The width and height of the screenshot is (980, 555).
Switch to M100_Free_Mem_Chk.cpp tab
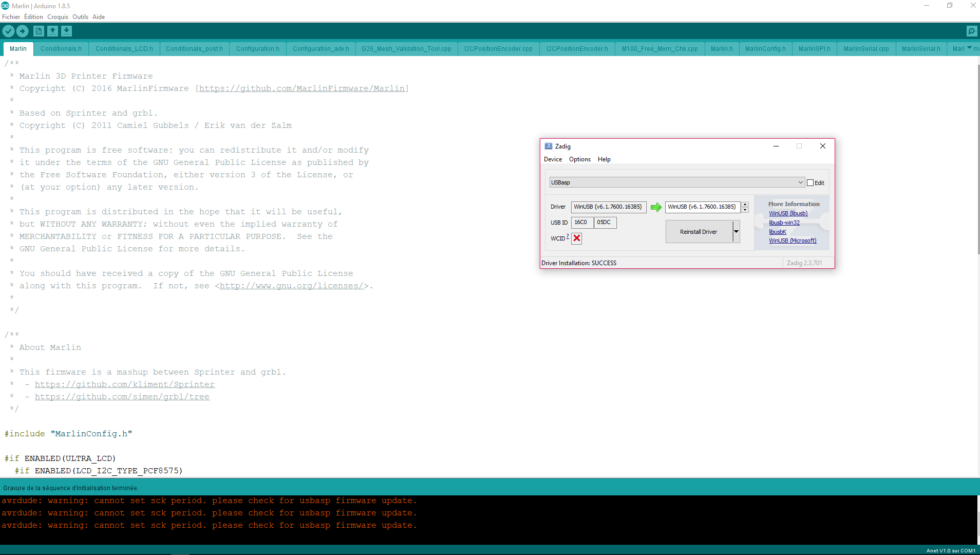click(x=659, y=49)
